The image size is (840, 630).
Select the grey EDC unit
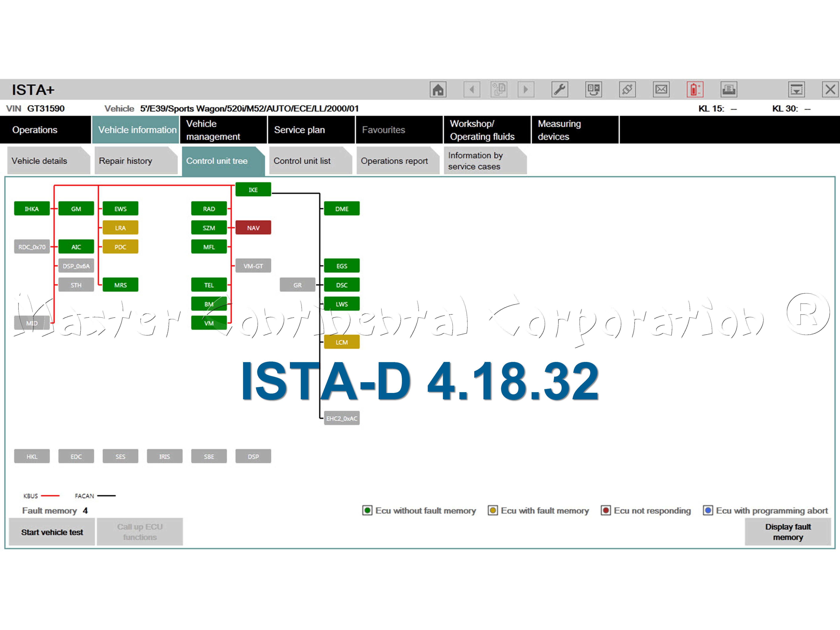[76, 456]
